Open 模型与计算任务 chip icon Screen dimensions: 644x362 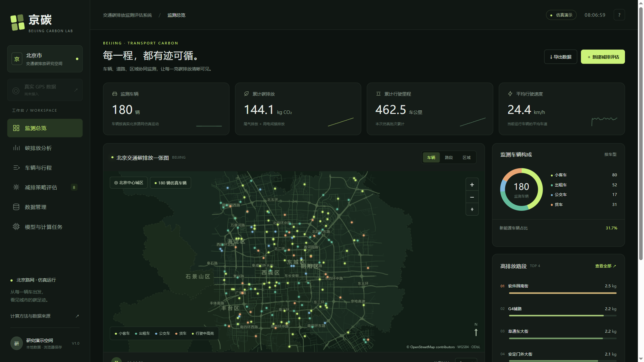[16, 227]
